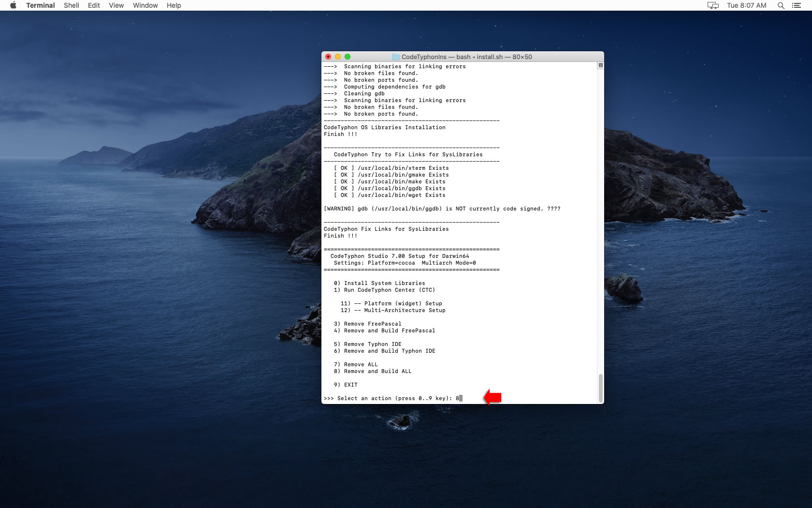
Task: Open the View menu
Action: 116,5
